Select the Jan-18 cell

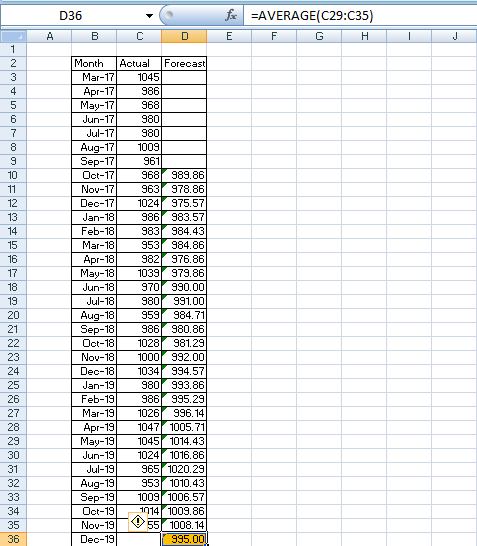(x=94, y=217)
